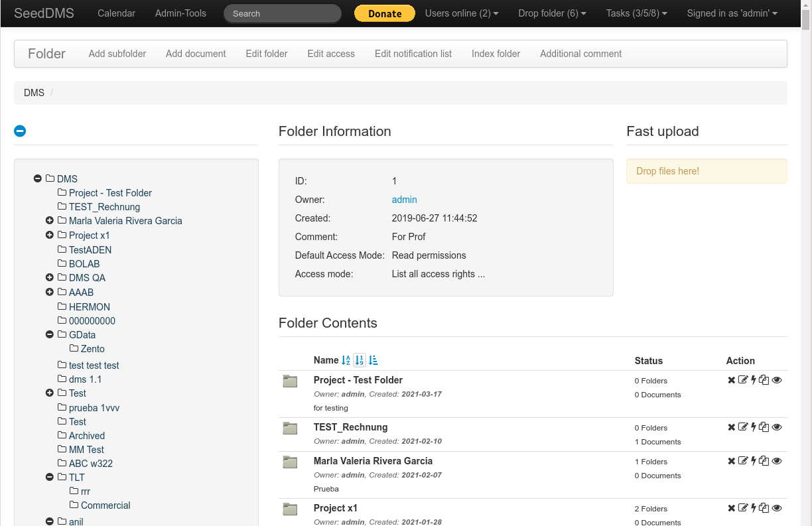Sort folder contents numerically
Screen dimensions: 812x526
point(359,360)
